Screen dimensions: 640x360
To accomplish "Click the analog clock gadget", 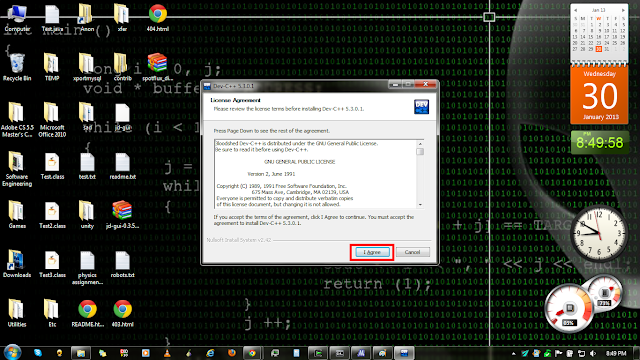I will pyautogui.click(x=599, y=234).
